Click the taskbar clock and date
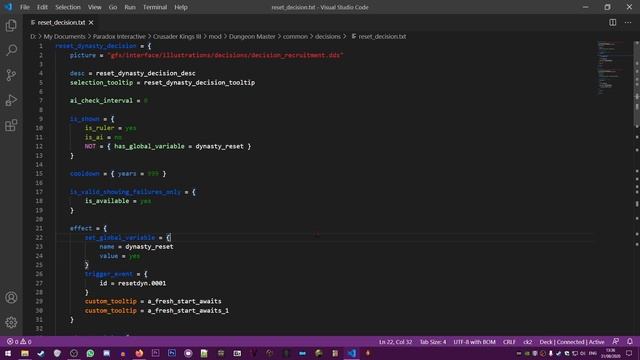640x360 pixels. tap(610, 353)
